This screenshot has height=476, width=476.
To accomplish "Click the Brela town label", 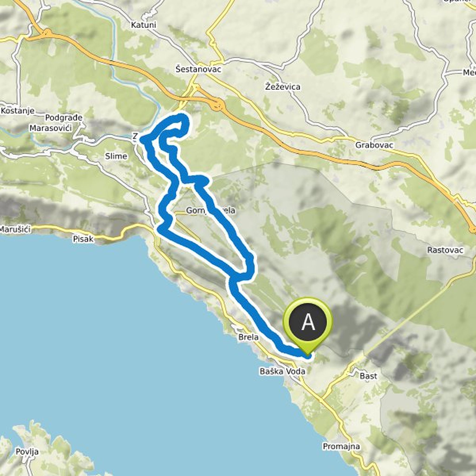I will pos(248,337).
